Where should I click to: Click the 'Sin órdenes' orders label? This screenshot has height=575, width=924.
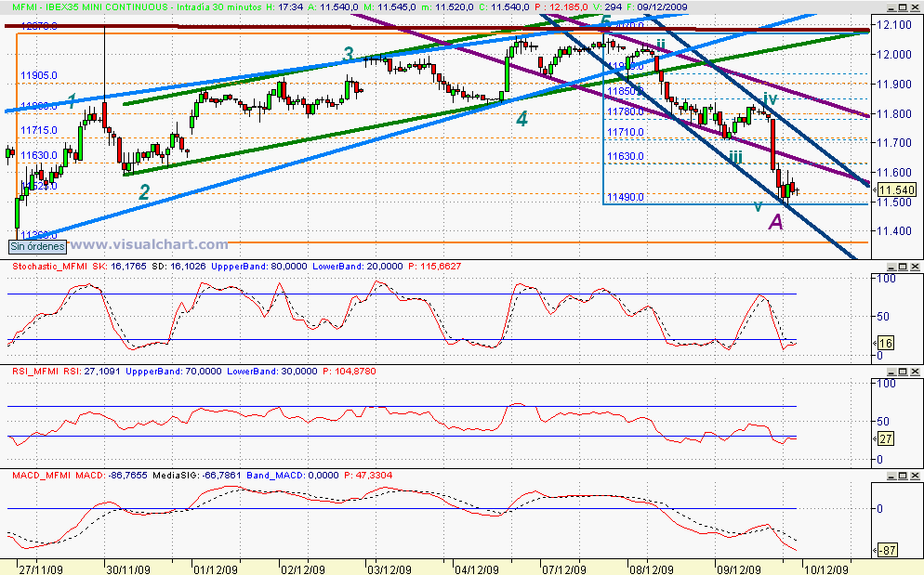point(38,246)
